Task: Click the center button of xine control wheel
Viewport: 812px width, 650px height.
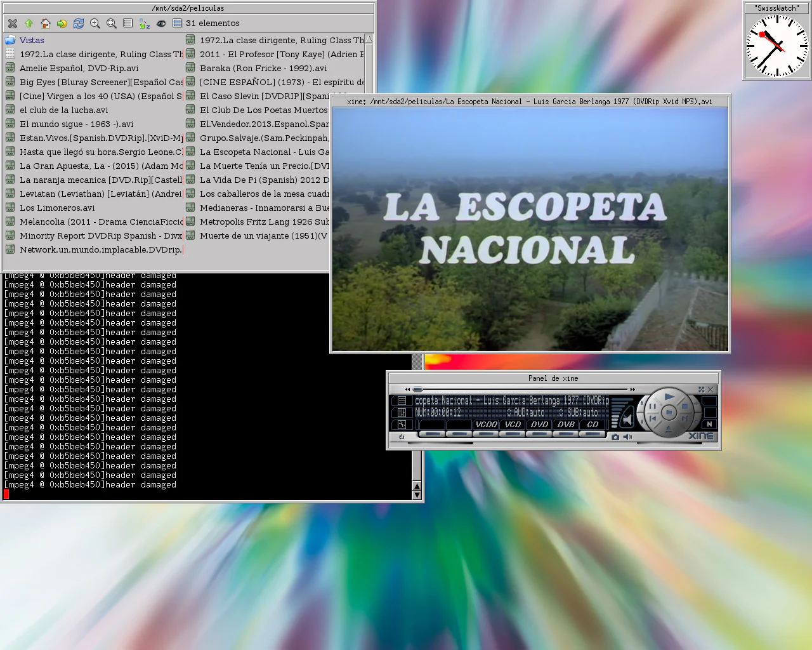Action: click(669, 413)
